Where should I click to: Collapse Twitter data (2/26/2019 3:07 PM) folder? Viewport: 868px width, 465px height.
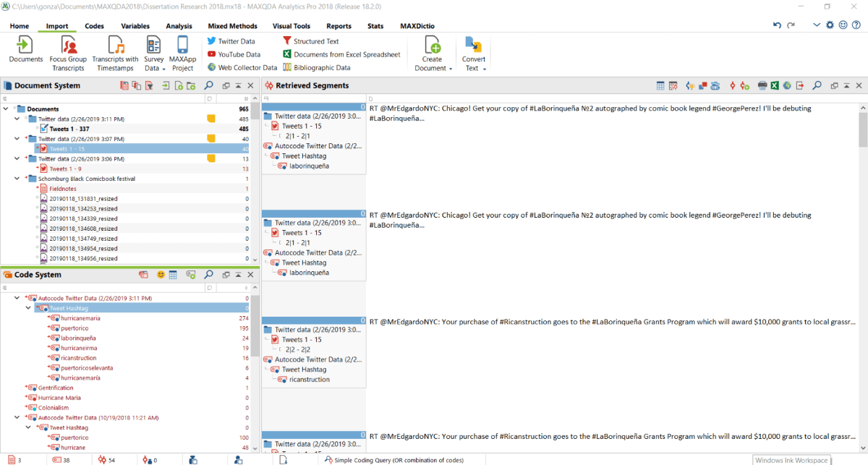[17, 139]
